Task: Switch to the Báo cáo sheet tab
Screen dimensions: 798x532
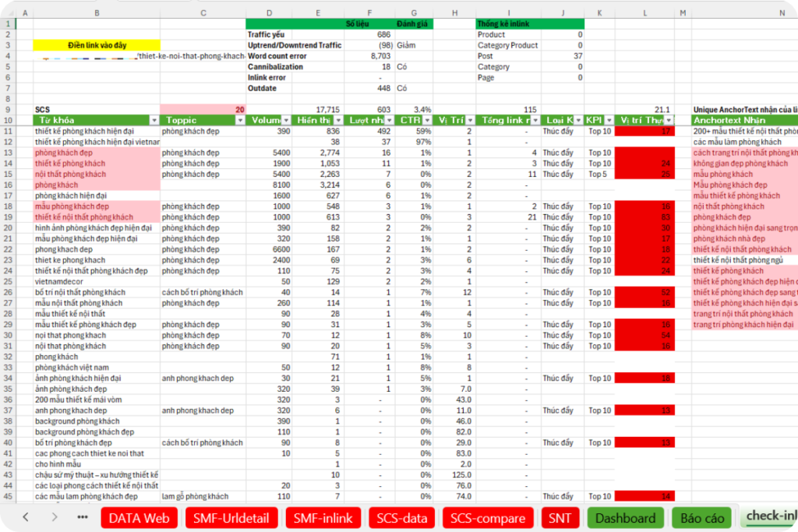Action: pyautogui.click(x=702, y=518)
